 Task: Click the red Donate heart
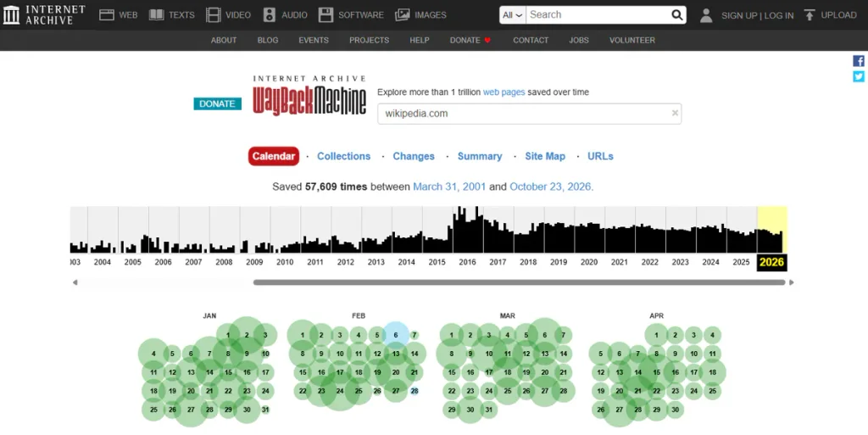point(487,40)
